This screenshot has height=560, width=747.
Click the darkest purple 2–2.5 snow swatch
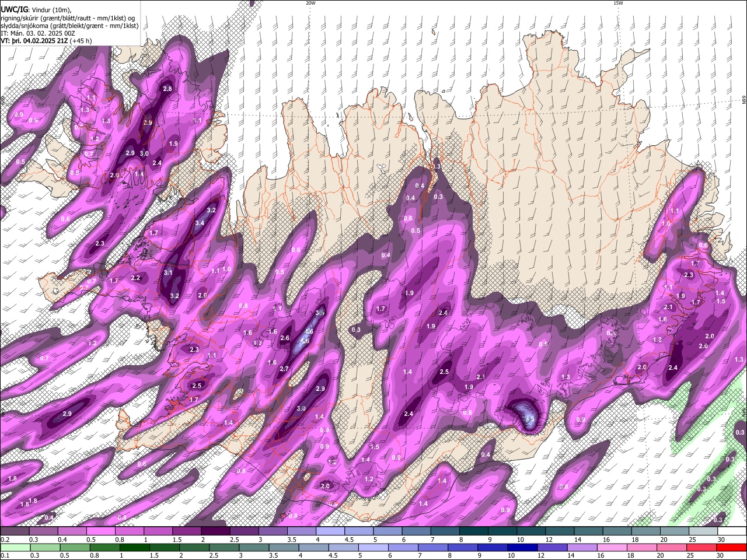click(215, 531)
